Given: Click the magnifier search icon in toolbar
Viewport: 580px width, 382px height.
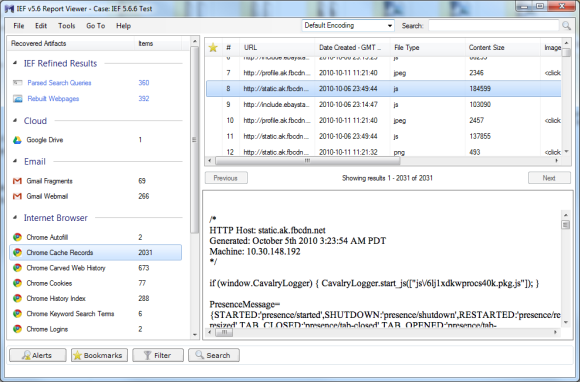Looking at the screenshot, I should (566, 26).
